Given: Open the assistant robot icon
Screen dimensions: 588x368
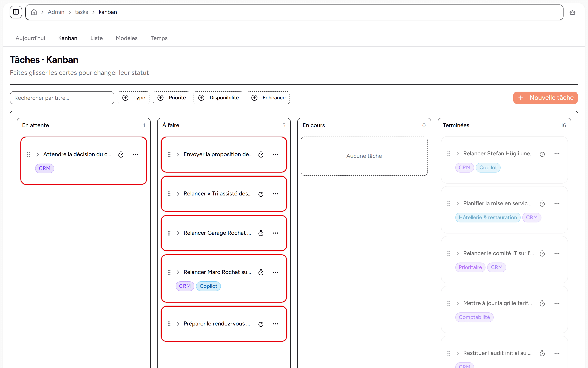Looking at the screenshot, I should pos(572,12).
